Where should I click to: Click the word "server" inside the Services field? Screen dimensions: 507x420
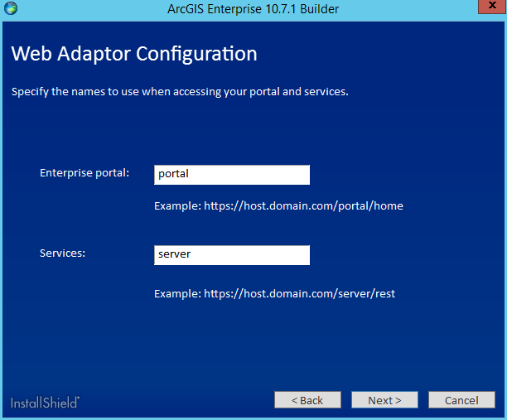tap(175, 255)
